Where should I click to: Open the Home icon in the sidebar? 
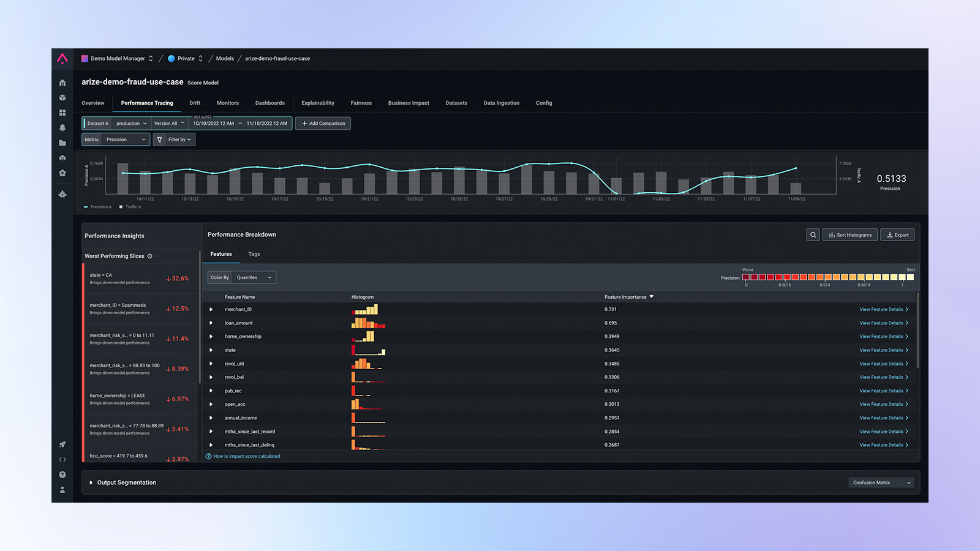coord(62,82)
